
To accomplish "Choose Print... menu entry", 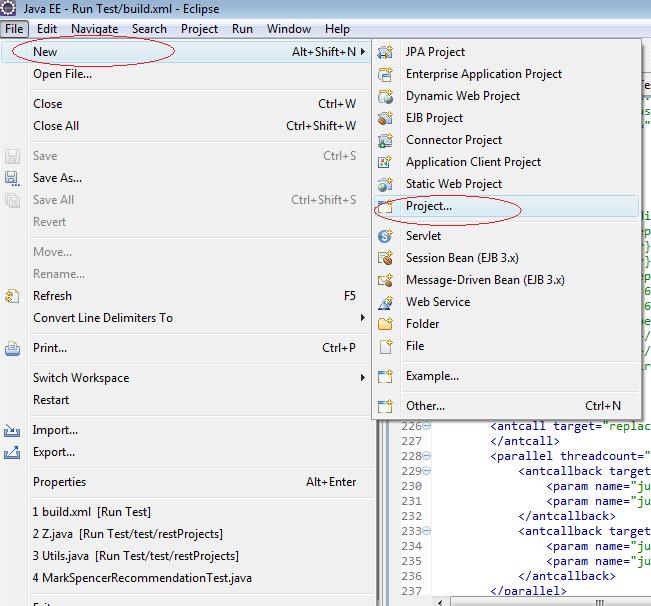I will pyautogui.click(x=185, y=348).
